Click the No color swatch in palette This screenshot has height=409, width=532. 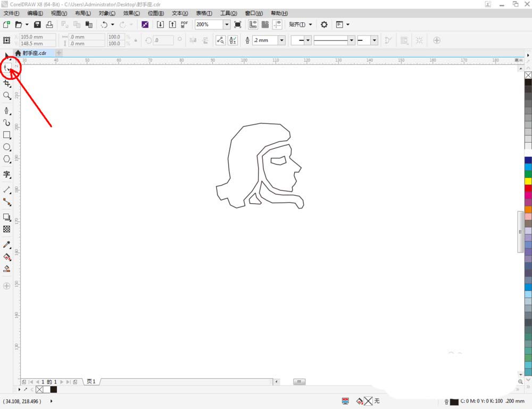[x=528, y=75]
